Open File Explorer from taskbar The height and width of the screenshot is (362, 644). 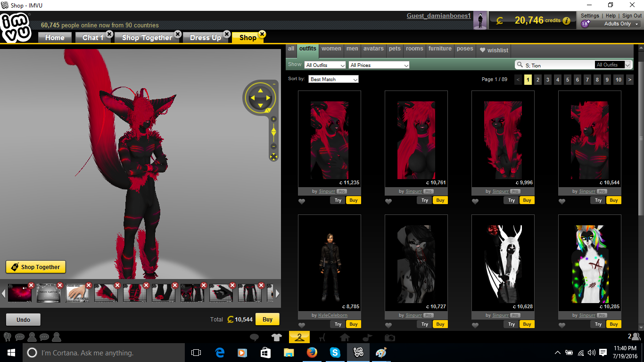(289, 352)
